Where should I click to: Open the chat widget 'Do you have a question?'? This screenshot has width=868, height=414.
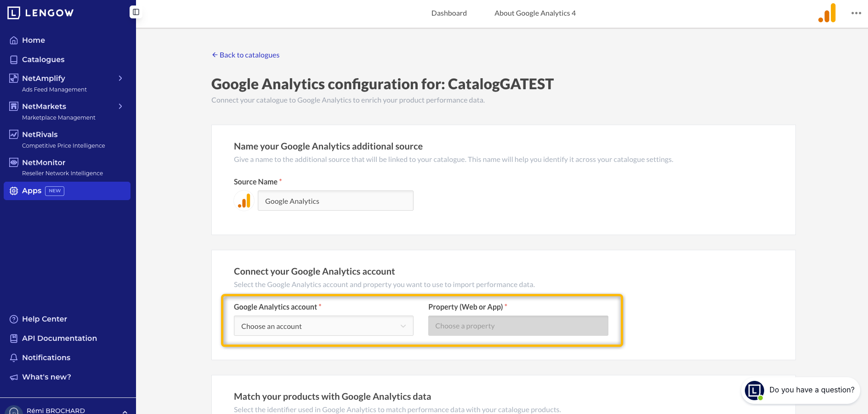[800, 391]
